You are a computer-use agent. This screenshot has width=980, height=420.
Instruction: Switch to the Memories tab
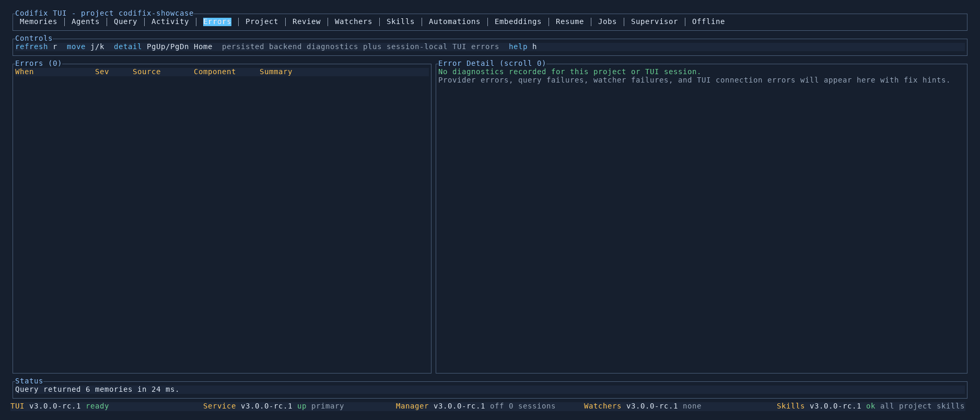click(38, 21)
